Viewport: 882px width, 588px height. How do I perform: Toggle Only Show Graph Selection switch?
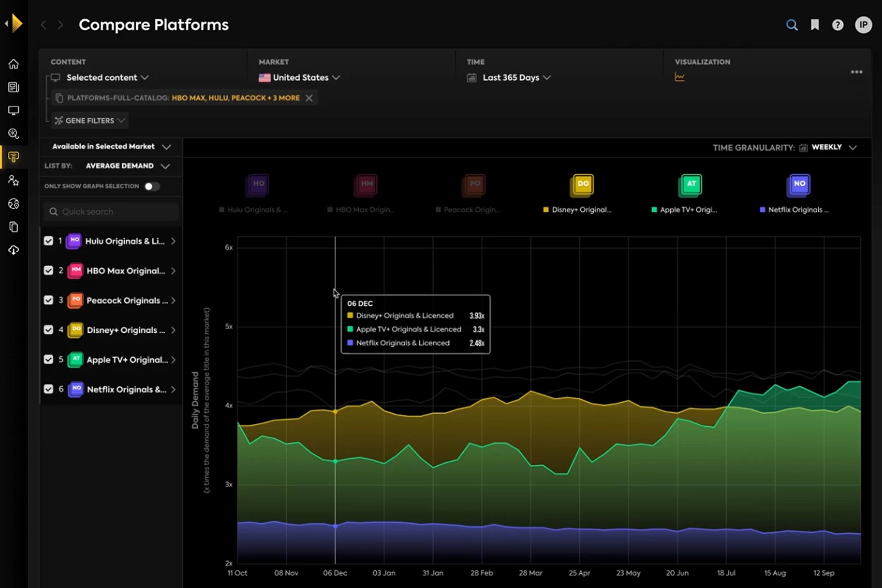click(x=152, y=186)
